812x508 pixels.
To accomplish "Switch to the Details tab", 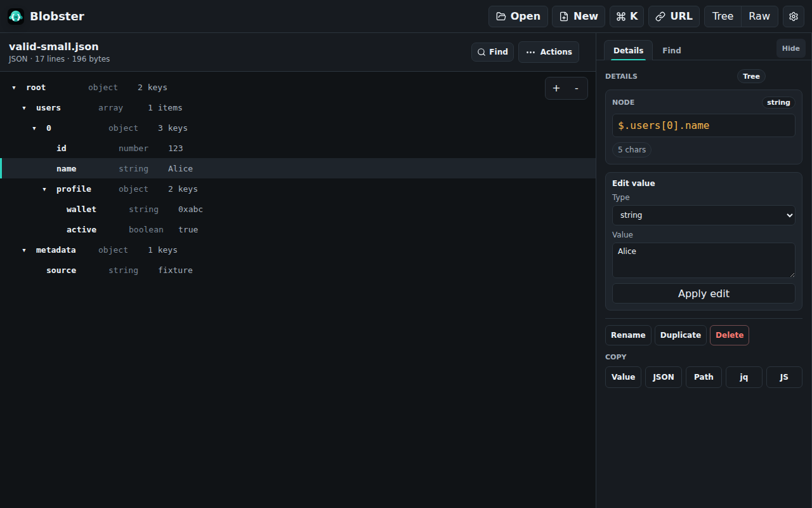I will [x=628, y=50].
